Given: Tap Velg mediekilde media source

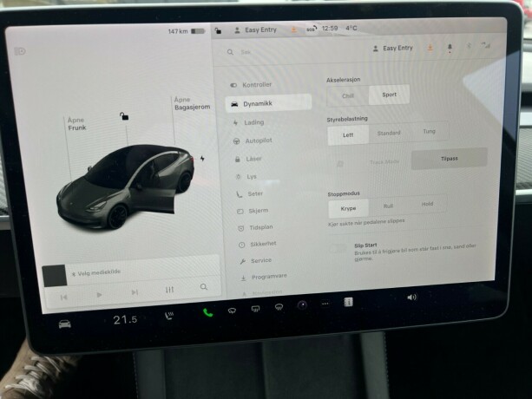Looking at the screenshot, I should [x=98, y=272].
